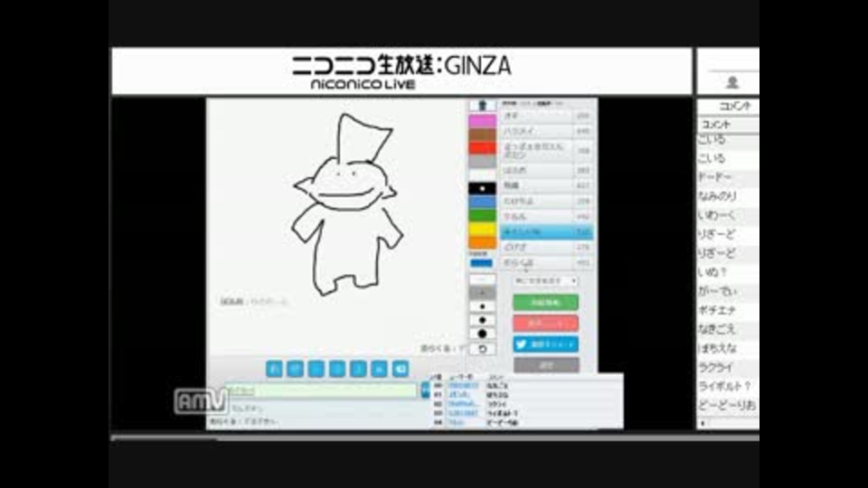Click the user silhouette icon above the comment panel
The image size is (868, 488).
tap(732, 82)
